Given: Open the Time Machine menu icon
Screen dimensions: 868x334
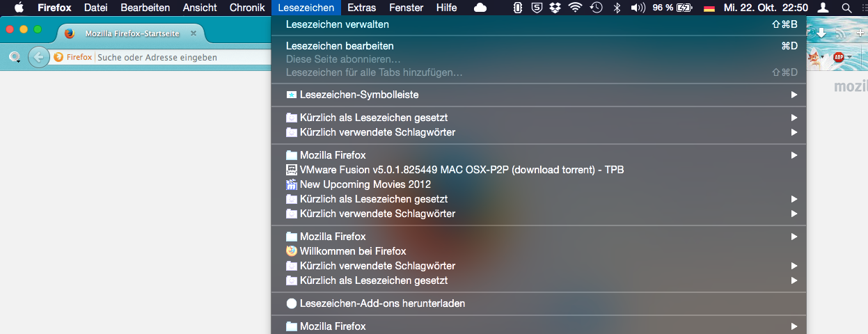Looking at the screenshot, I should point(596,8).
